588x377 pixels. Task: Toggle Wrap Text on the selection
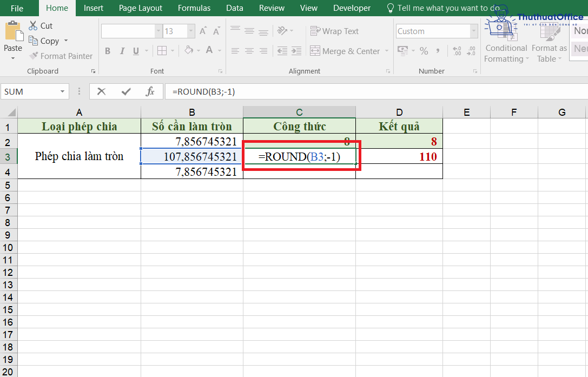(334, 31)
